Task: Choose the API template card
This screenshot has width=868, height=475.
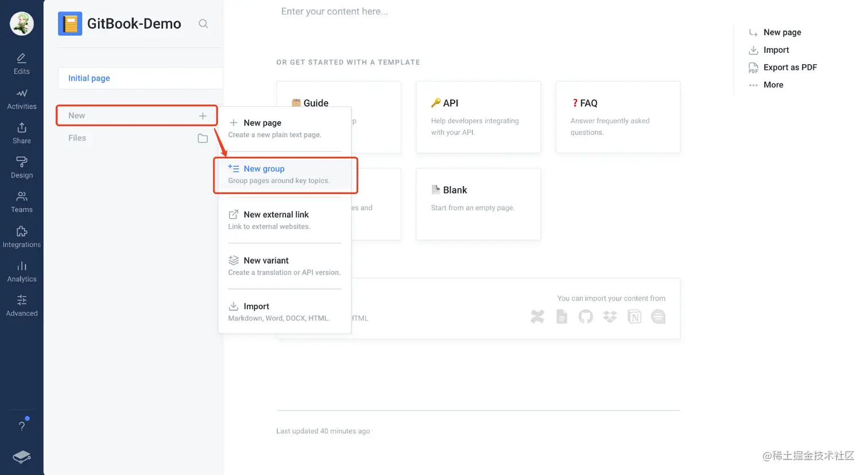Action: point(478,117)
